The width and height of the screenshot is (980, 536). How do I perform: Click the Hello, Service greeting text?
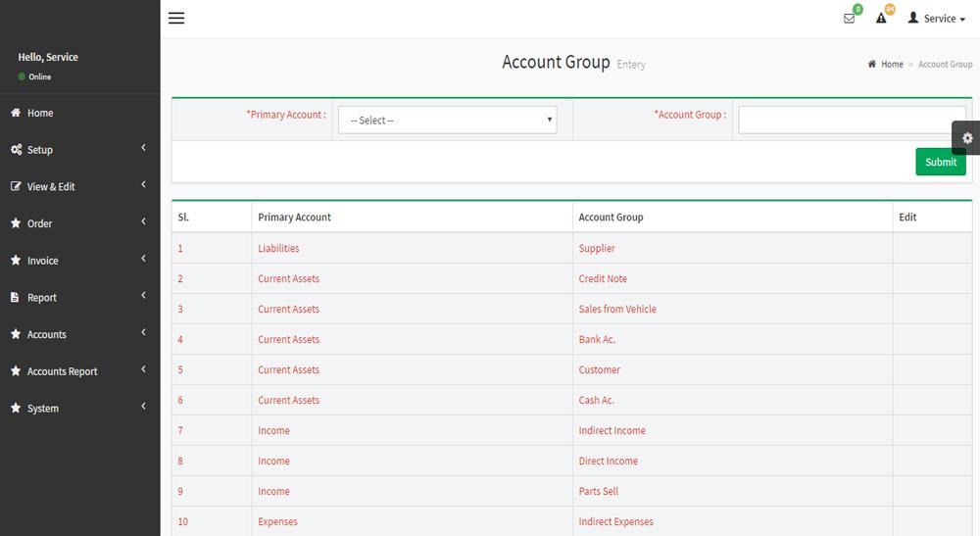pos(48,57)
